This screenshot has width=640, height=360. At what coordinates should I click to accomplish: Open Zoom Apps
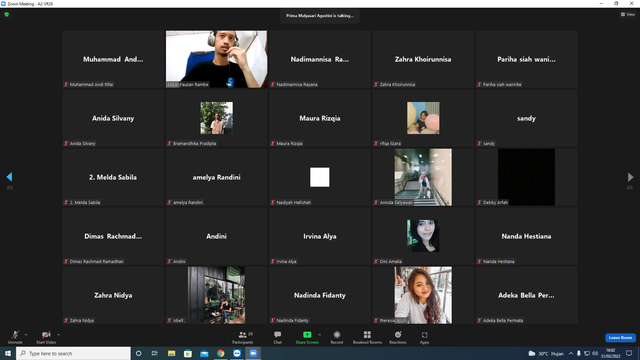(x=424, y=337)
